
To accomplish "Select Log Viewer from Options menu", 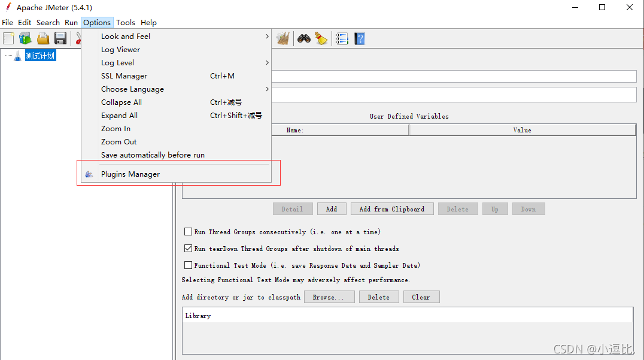I will click(176, 49).
